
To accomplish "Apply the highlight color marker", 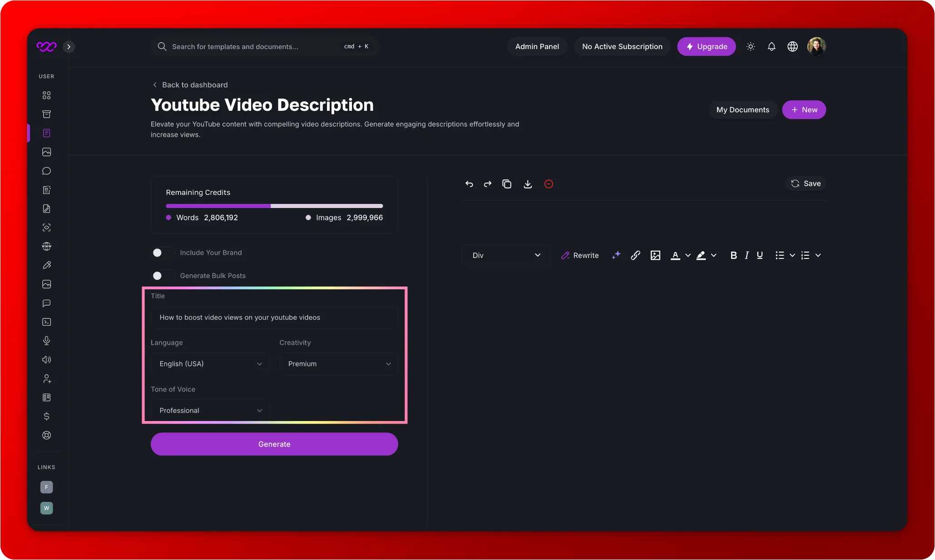I will (701, 255).
